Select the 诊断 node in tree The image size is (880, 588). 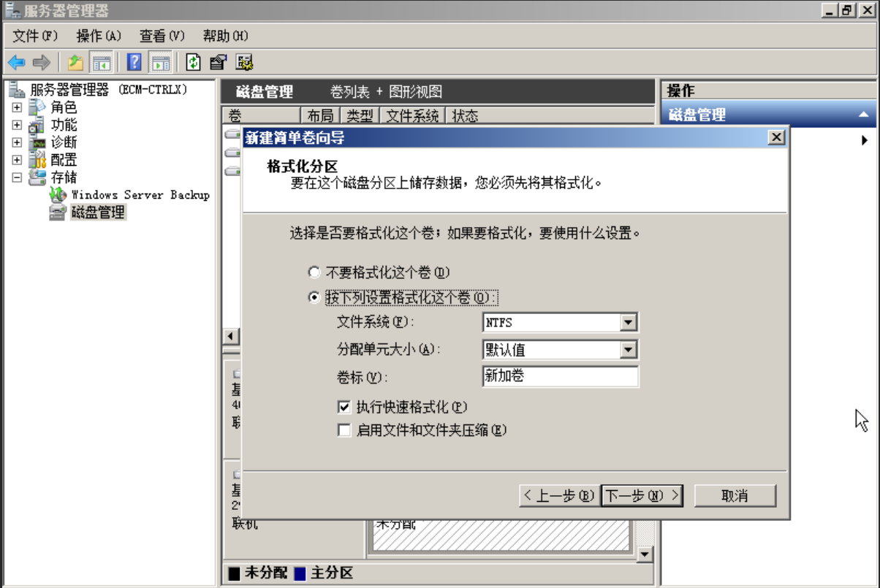pos(64,142)
